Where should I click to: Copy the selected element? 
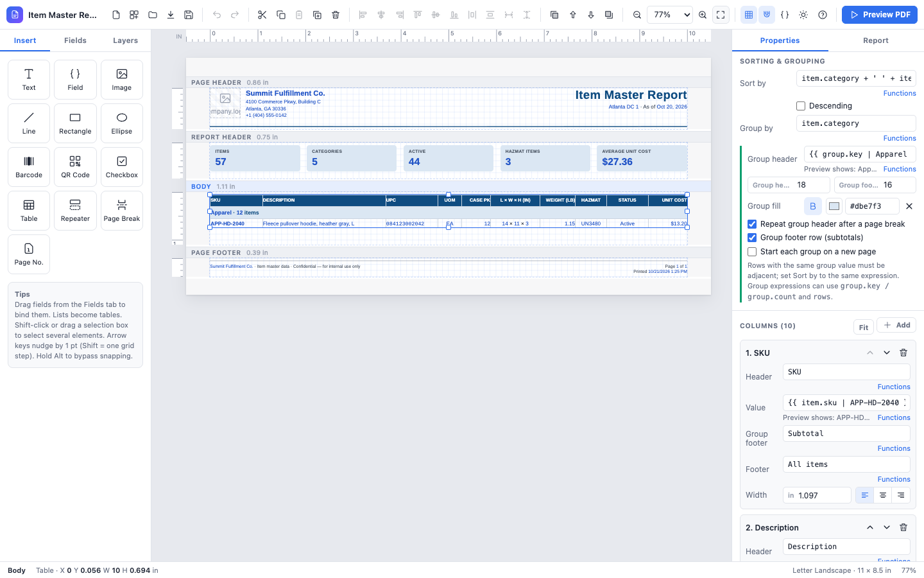(x=281, y=15)
